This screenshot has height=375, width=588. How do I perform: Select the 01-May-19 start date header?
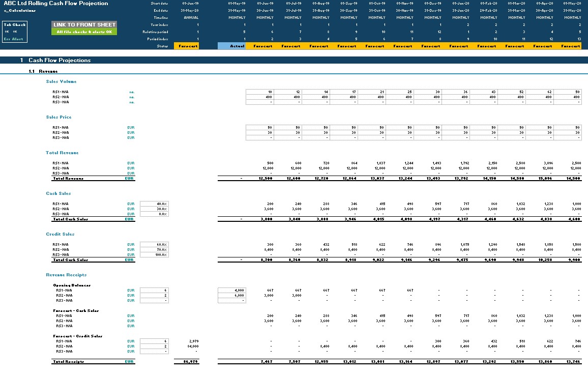pos(237,4)
